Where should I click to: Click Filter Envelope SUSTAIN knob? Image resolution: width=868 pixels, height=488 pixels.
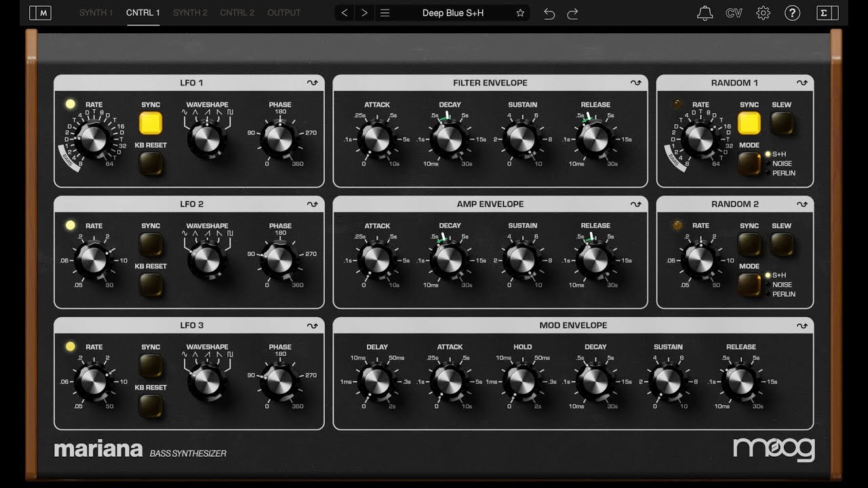(522, 139)
